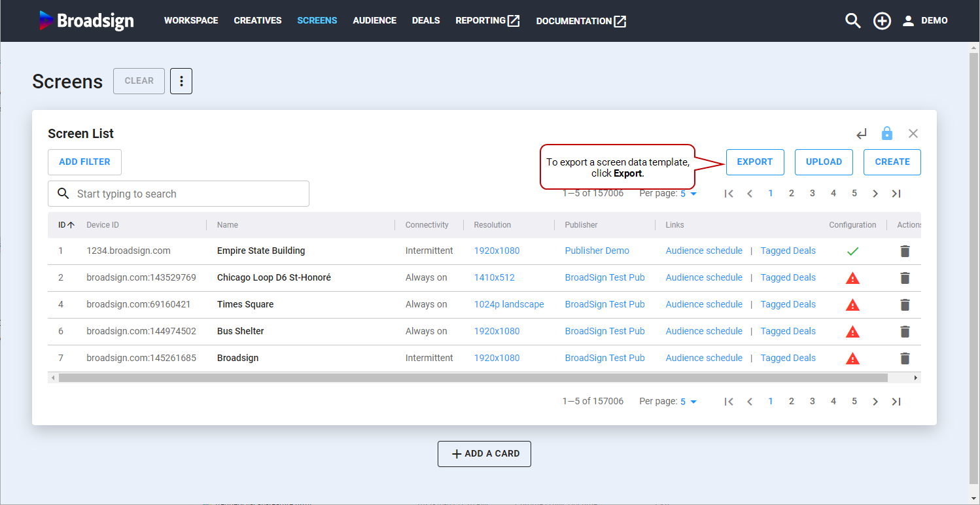Click the EXPORT button
The image size is (980, 505).
click(755, 162)
